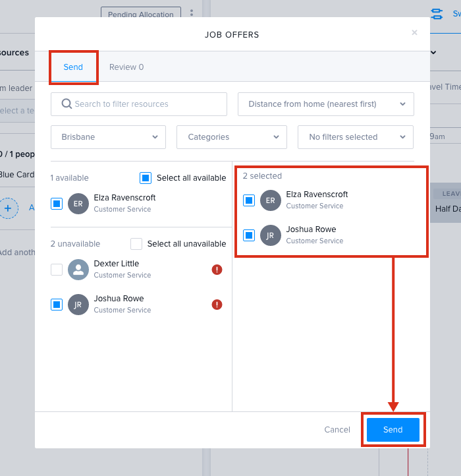Expand the Brisbane region dropdown
Viewport: 461px width, 476px height.
109,137
